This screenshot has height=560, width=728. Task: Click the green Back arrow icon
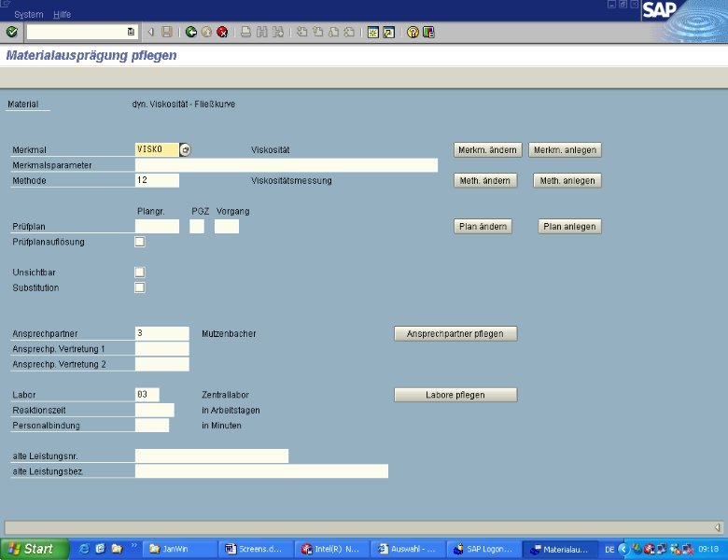point(190,32)
